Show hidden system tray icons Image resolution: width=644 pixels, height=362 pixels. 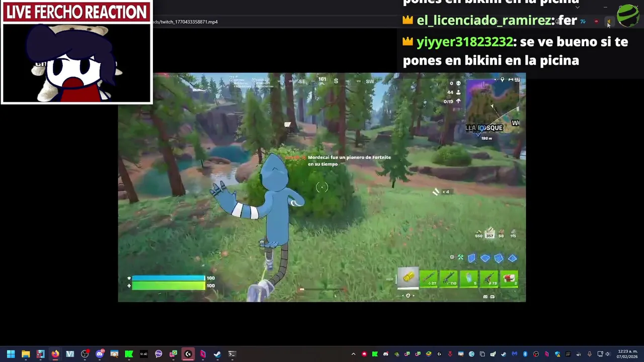click(353, 354)
